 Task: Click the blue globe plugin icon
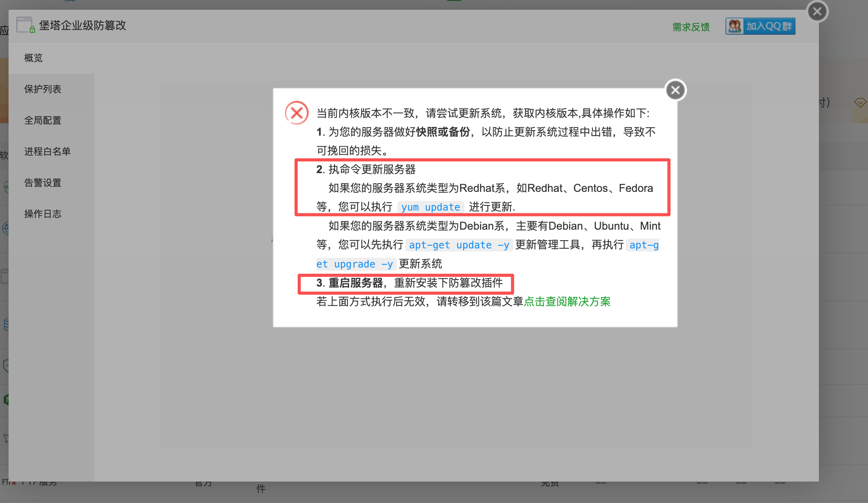pos(5,228)
